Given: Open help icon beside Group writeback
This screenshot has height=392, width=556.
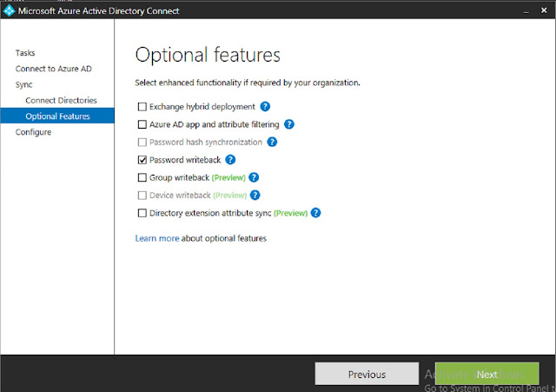Looking at the screenshot, I should coord(254,177).
